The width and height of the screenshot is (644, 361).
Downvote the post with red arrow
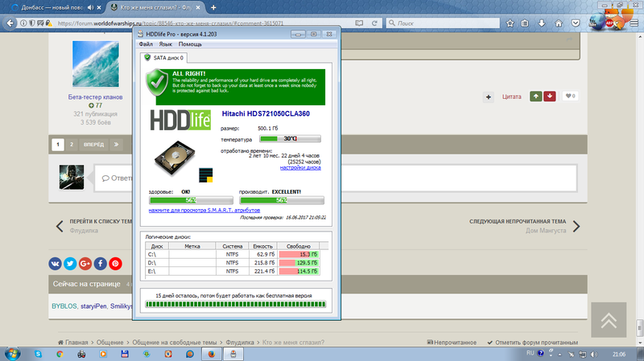click(x=550, y=96)
